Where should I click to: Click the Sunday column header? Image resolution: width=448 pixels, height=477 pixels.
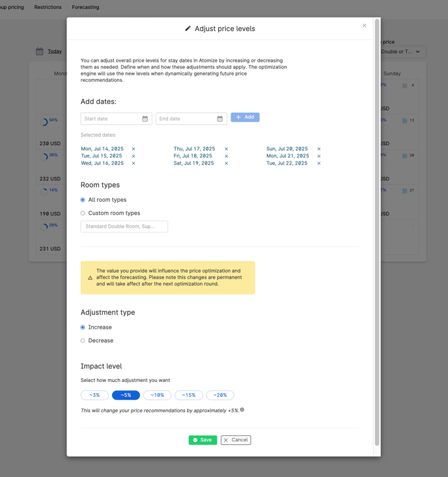click(392, 74)
